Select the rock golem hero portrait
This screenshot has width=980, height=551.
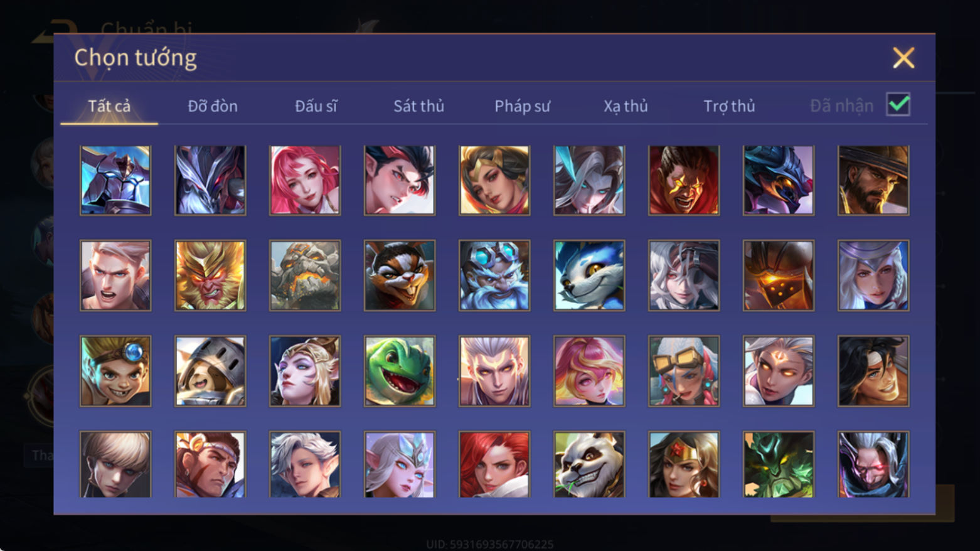[305, 275]
